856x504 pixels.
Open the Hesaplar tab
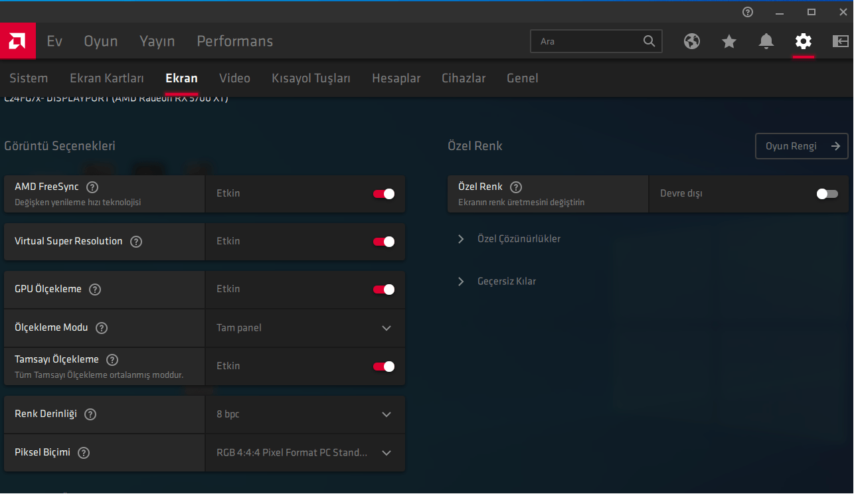point(396,78)
